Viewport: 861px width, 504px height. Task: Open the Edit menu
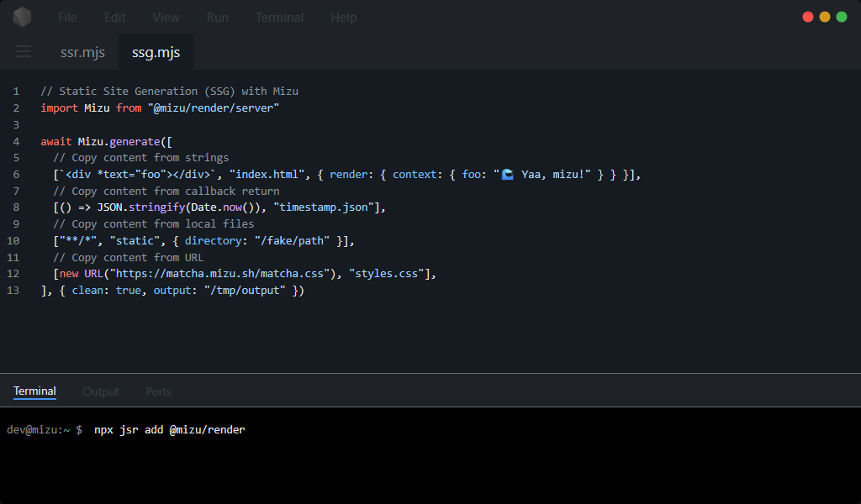[x=114, y=18]
